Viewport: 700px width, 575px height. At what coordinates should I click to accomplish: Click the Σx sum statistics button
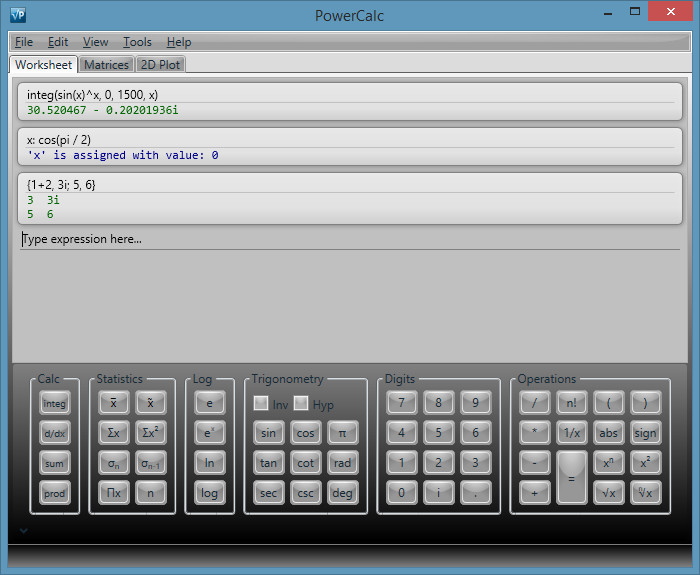coord(113,433)
